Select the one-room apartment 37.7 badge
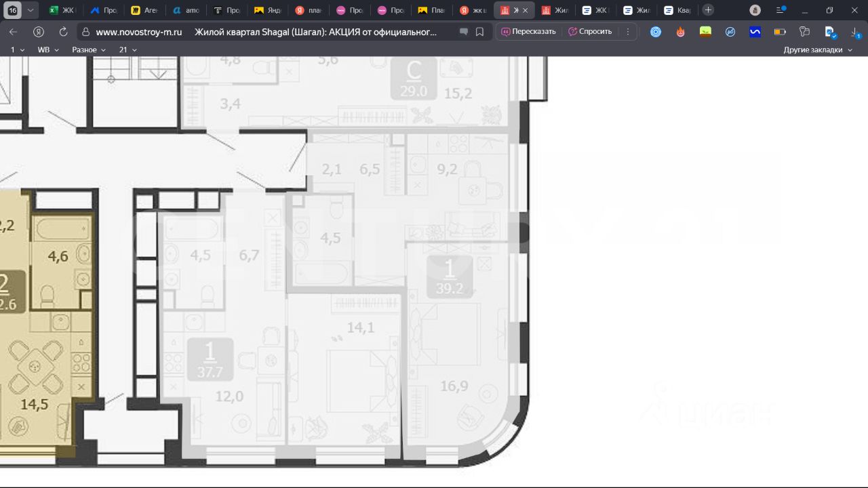The width and height of the screenshot is (868, 488). [210, 360]
